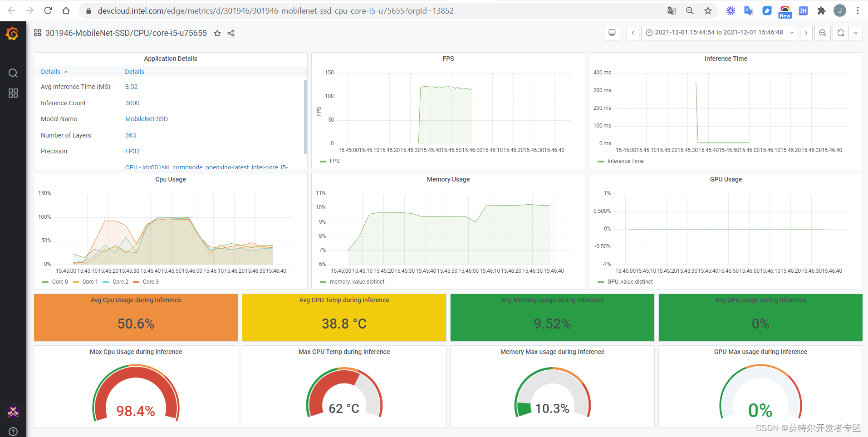Refresh the dashboard with the refresh icon

(x=840, y=33)
